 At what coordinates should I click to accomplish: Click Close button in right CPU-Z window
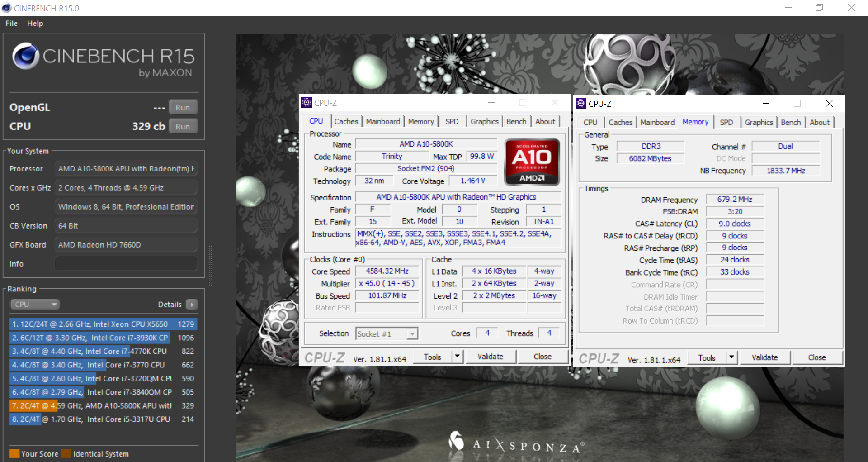point(817,357)
